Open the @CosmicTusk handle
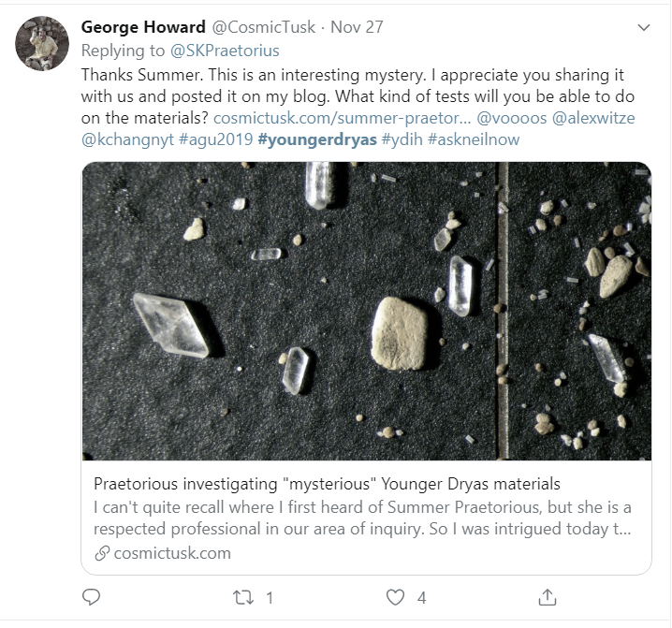The width and height of the screenshot is (672, 628). (253, 28)
